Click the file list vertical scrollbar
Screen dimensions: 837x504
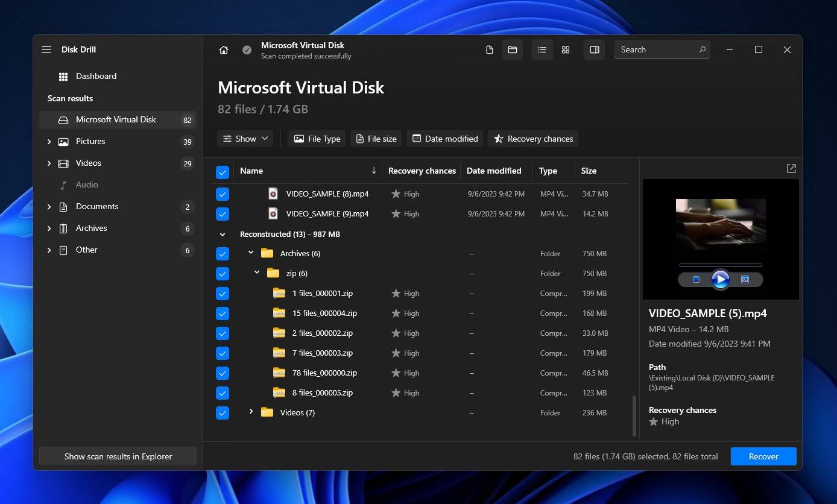[634, 416]
